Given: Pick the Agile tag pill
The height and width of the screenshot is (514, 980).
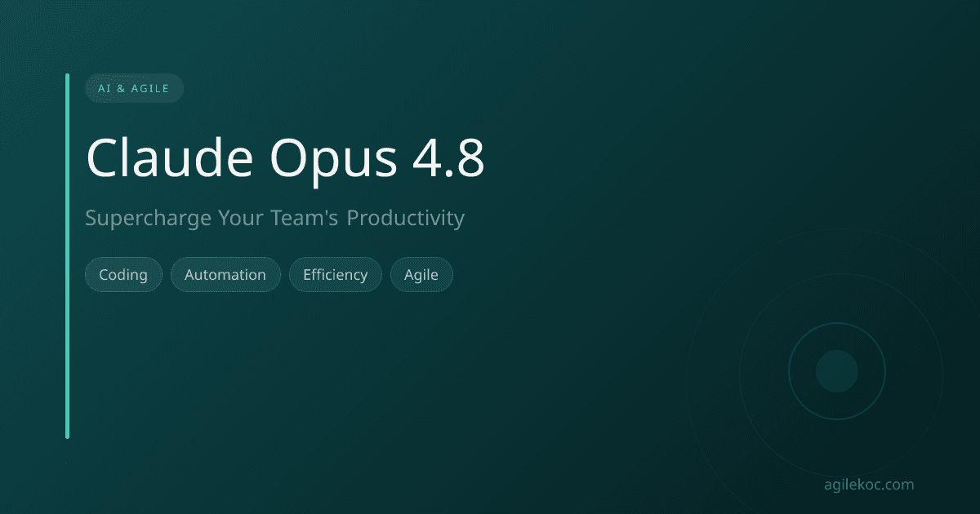Looking at the screenshot, I should point(421,275).
